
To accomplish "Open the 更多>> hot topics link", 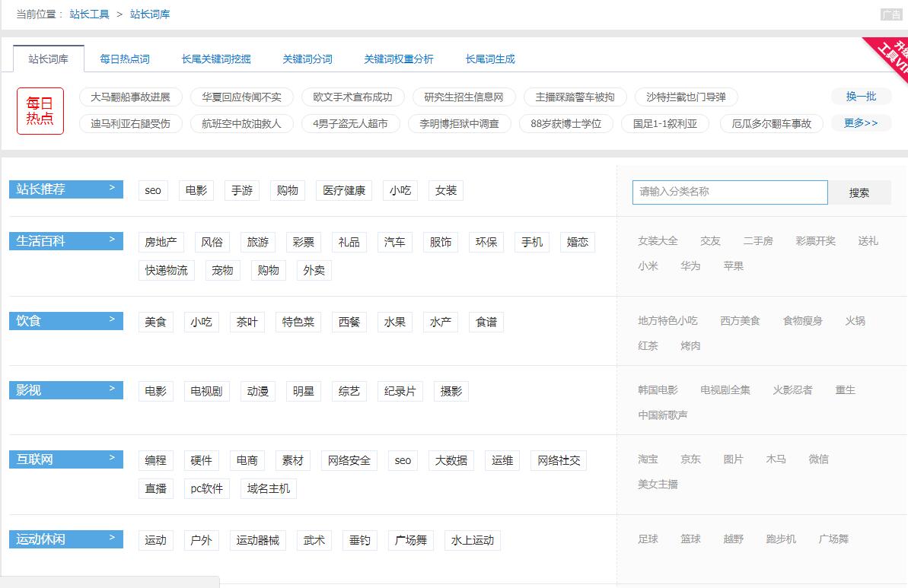I will point(861,122).
